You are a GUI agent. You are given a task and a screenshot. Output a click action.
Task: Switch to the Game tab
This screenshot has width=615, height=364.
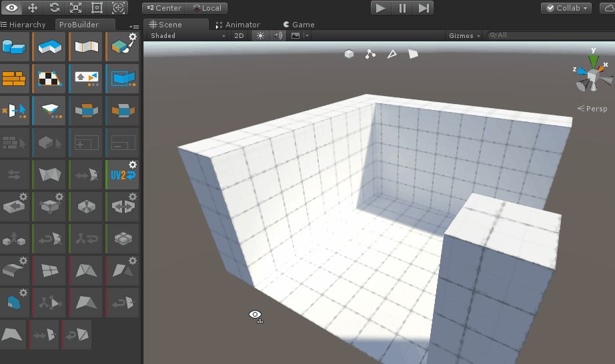click(x=299, y=25)
